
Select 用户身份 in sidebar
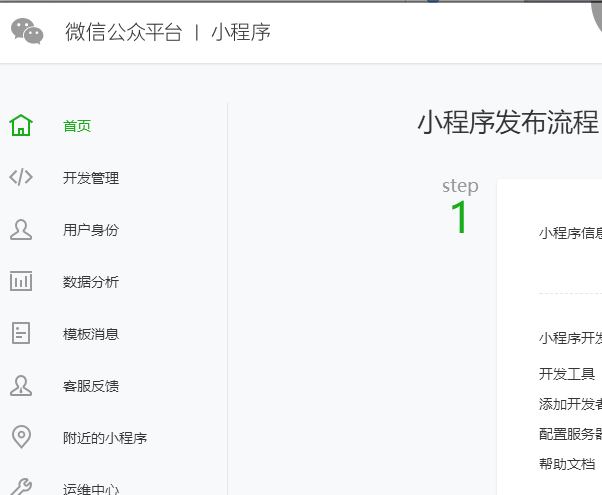coord(91,230)
